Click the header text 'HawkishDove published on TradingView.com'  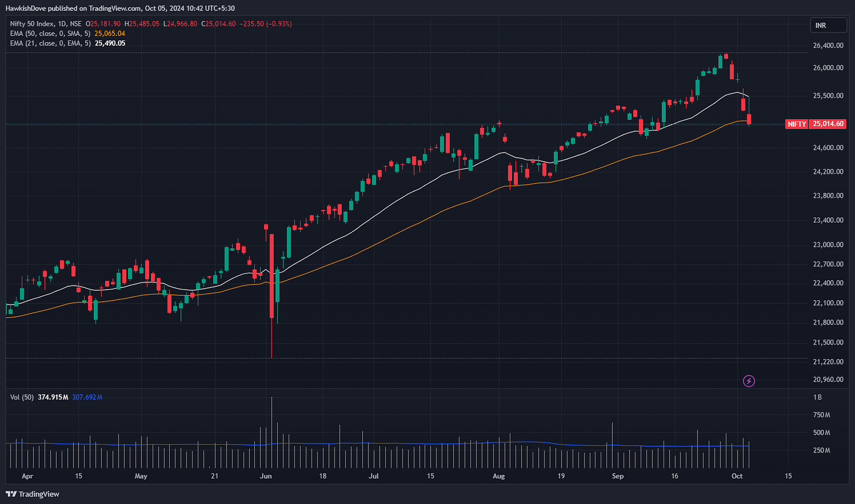coord(73,8)
